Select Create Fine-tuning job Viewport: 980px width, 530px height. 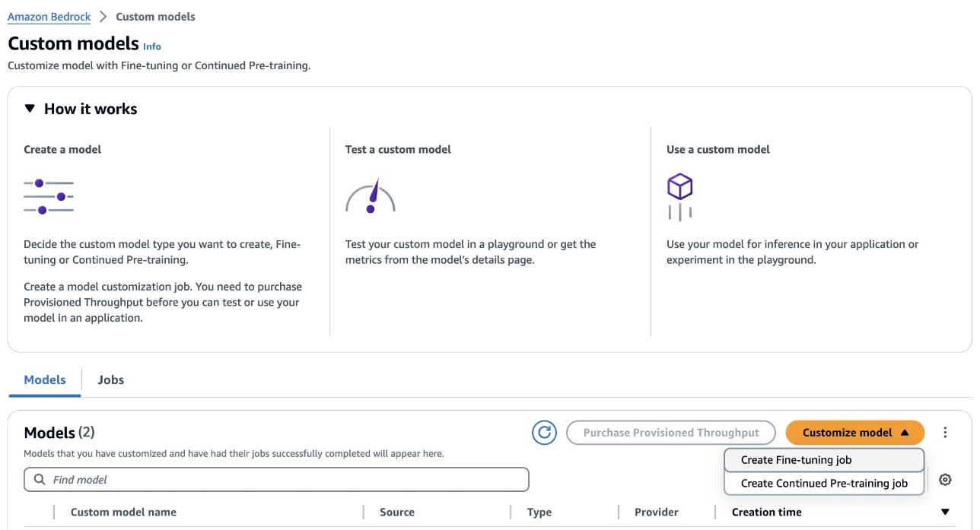point(796,460)
